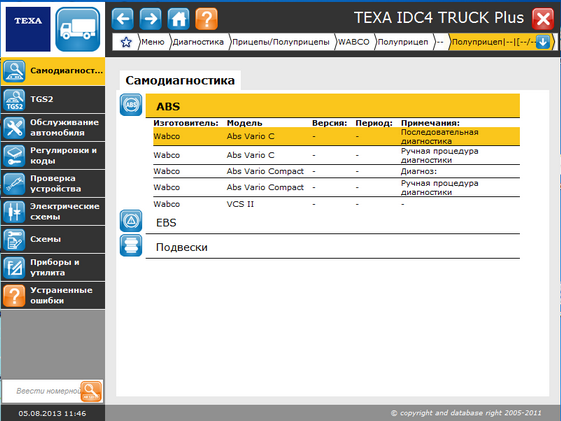
Task: Go forward with the right arrow button
Action: coord(151,19)
